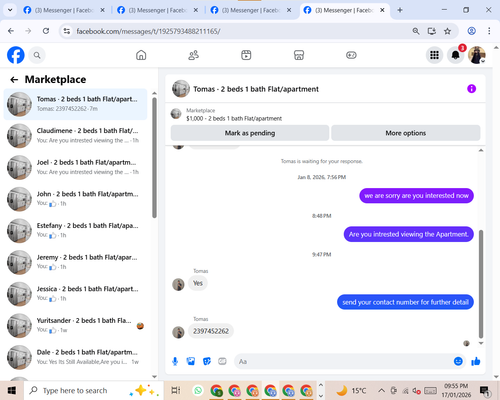This screenshot has height=400, width=500.
Task: Open Joel conversation in the list
Action: tap(75, 167)
